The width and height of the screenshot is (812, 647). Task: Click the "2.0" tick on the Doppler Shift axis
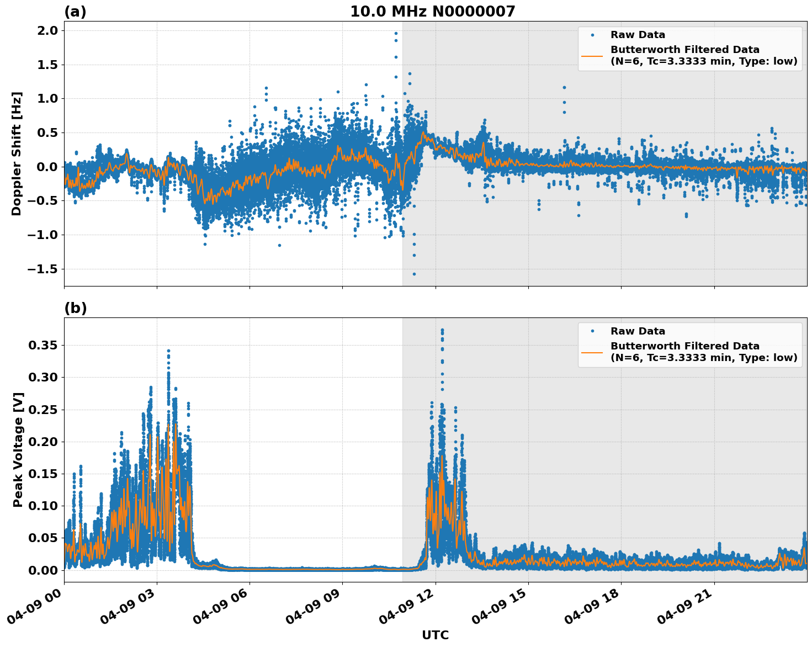coord(47,30)
